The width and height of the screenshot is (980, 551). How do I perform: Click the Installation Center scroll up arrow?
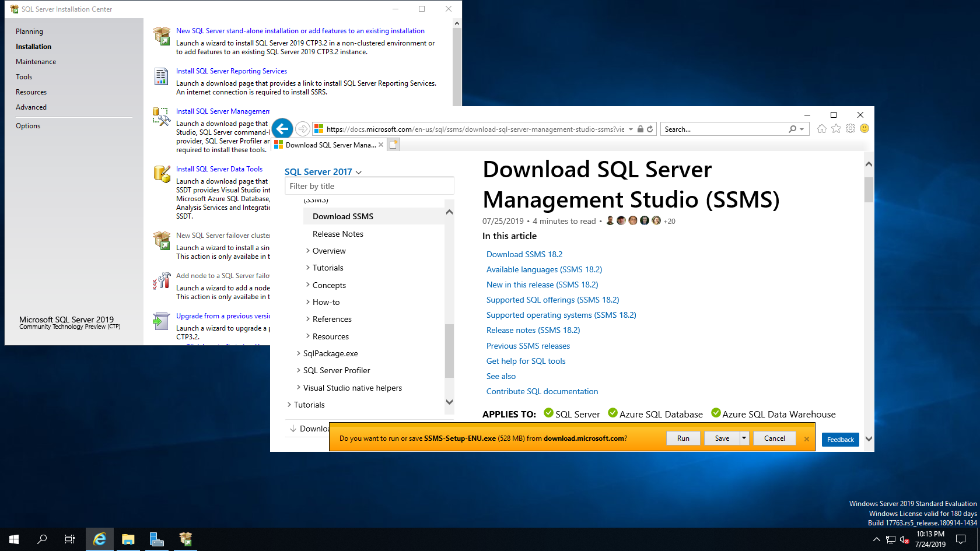457,23
